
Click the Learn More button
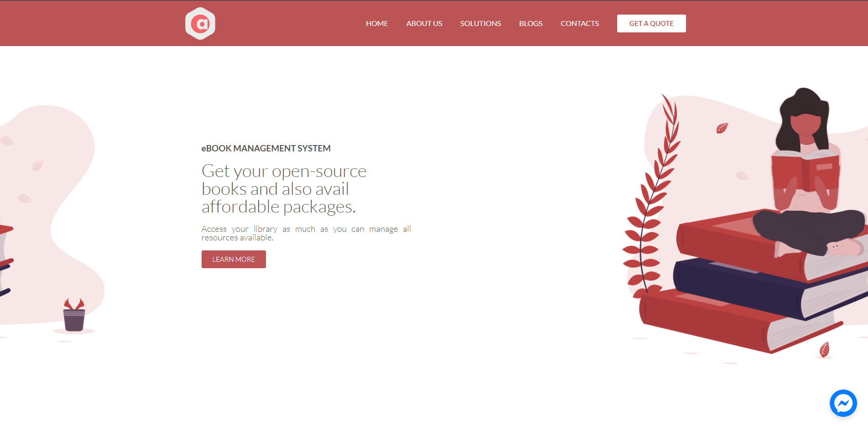point(234,259)
